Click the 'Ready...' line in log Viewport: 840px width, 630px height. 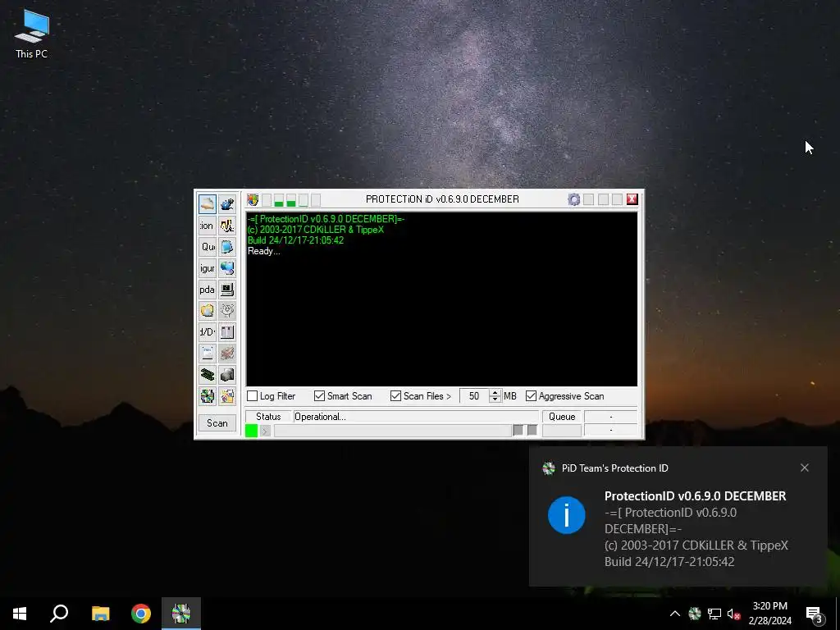click(x=263, y=251)
